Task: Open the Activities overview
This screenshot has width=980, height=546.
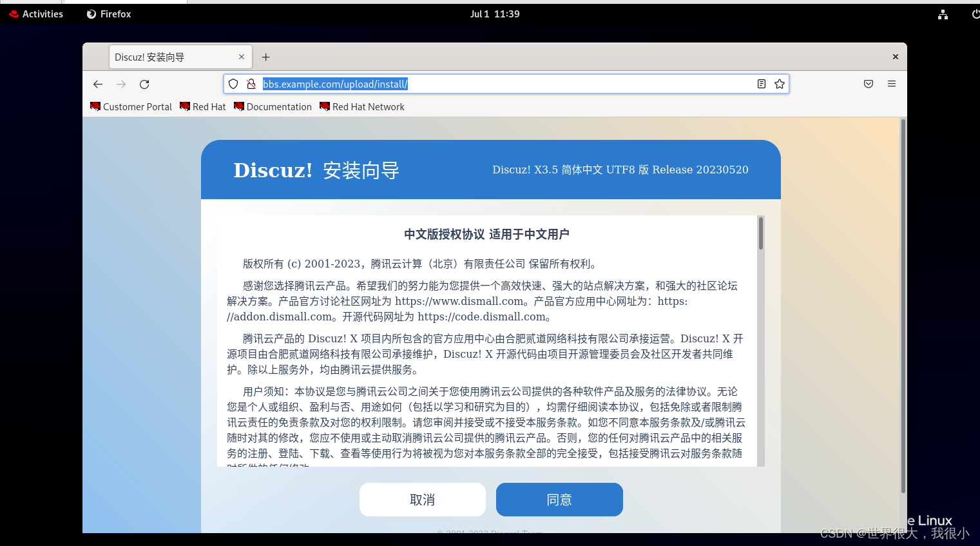Action: pos(35,14)
